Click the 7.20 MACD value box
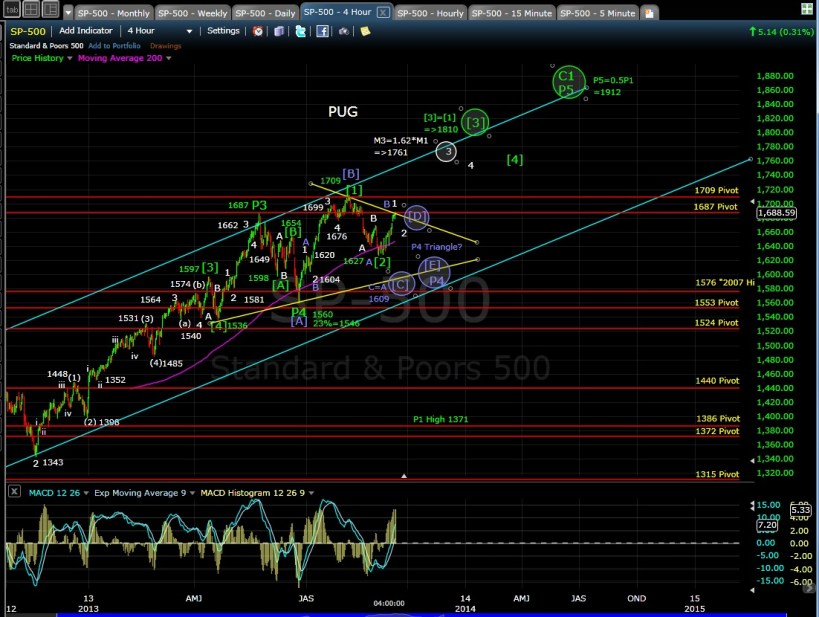The height and width of the screenshot is (617, 819). 767,525
